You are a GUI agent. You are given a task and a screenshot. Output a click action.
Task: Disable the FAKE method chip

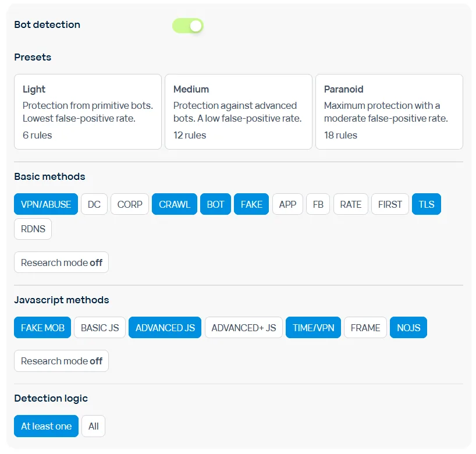click(251, 204)
